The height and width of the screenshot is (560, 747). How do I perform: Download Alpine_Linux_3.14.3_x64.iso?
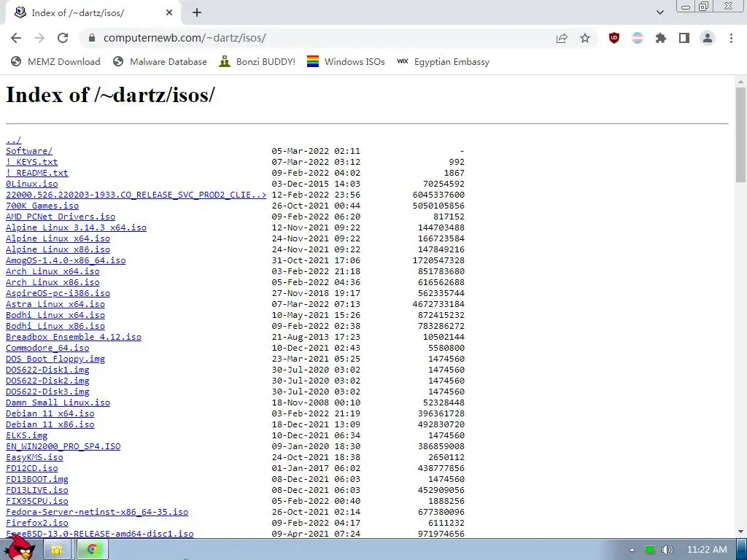76,227
